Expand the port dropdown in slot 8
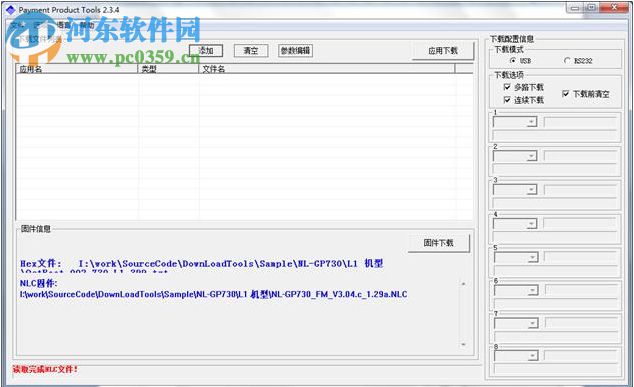This screenshot has width=634, height=387. coord(533,355)
